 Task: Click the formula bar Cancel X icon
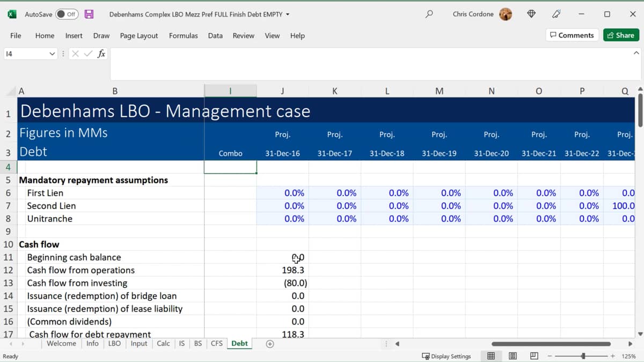(75, 54)
